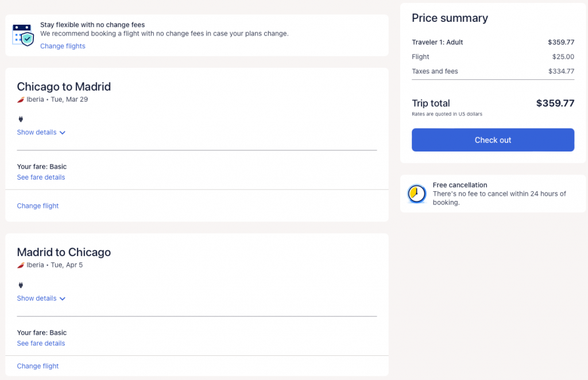
Task: Click the power outlet icon for outbound flight
Action: pos(21,119)
